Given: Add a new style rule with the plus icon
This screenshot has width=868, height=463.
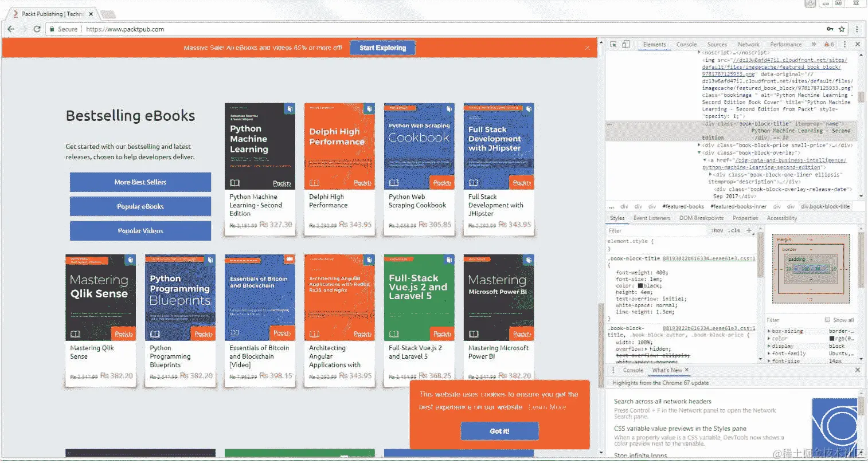Looking at the screenshot, I should [749, 230].
